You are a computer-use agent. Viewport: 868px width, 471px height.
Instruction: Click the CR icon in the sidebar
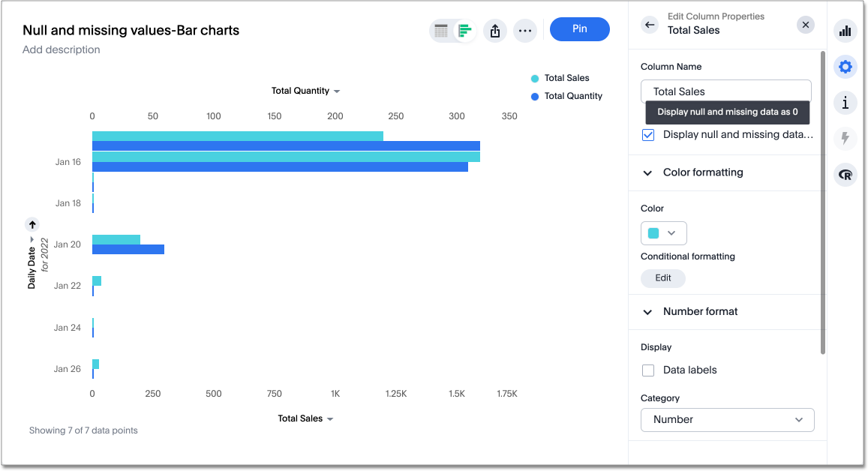[845, 175]
